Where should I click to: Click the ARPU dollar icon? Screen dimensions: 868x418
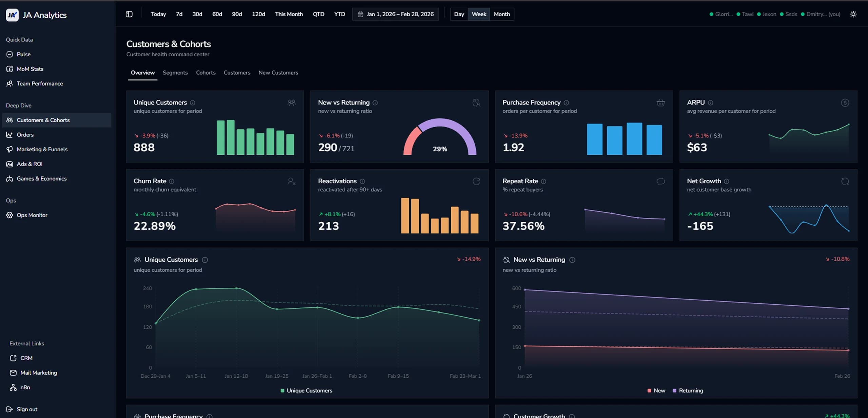845,103
